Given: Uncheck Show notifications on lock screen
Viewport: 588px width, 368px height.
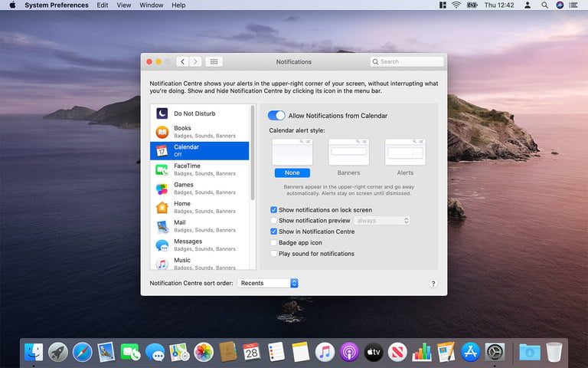Looking at the screenshot, I should point(274,210).
